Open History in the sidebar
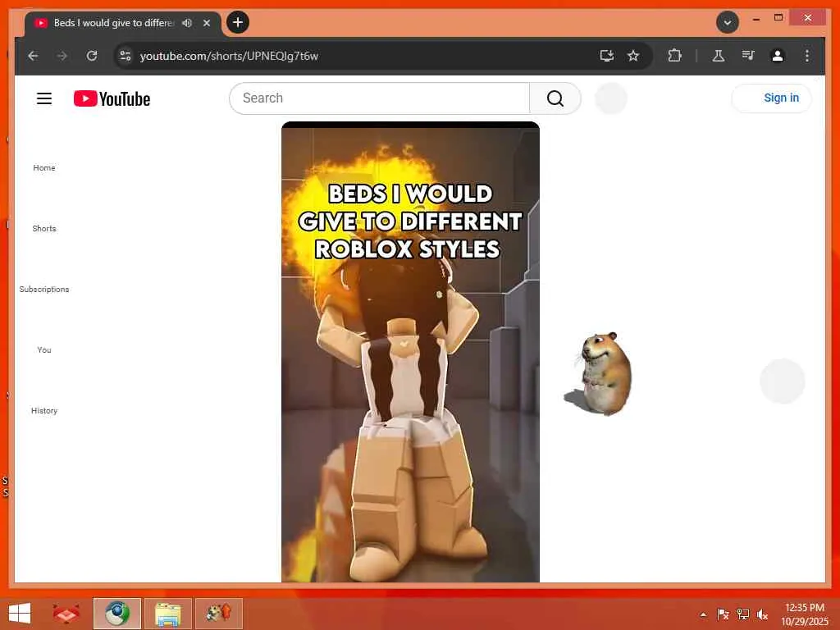The height and width of the screenshot is (630, 840). [x=44, y=410]
